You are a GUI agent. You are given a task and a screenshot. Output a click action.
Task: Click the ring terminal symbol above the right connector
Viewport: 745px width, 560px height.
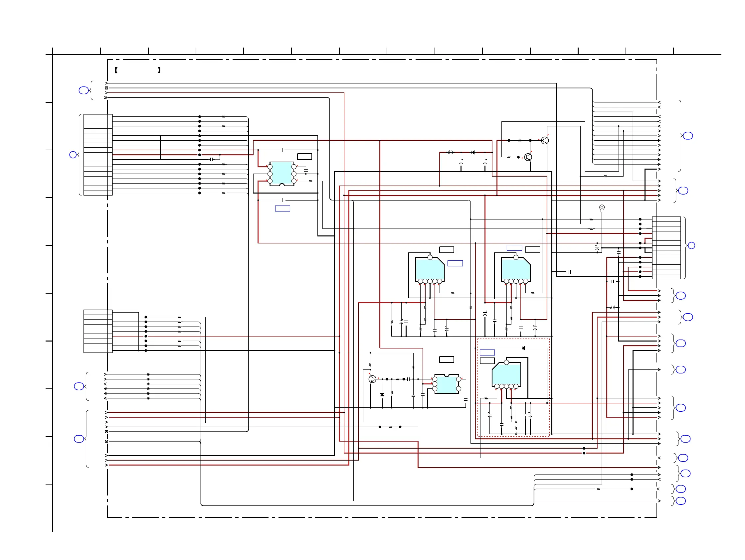(602, 207)
